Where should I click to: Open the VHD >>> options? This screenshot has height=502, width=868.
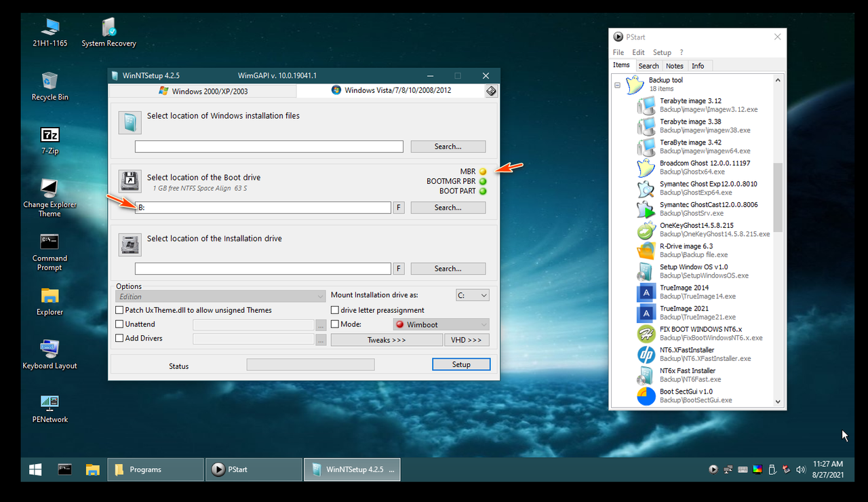click(467, 340)
